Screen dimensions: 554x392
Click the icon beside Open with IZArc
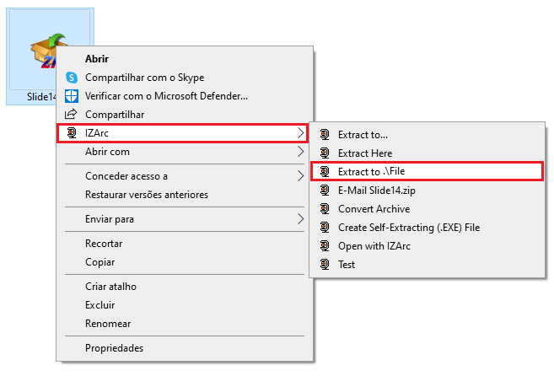coord(325,246)
